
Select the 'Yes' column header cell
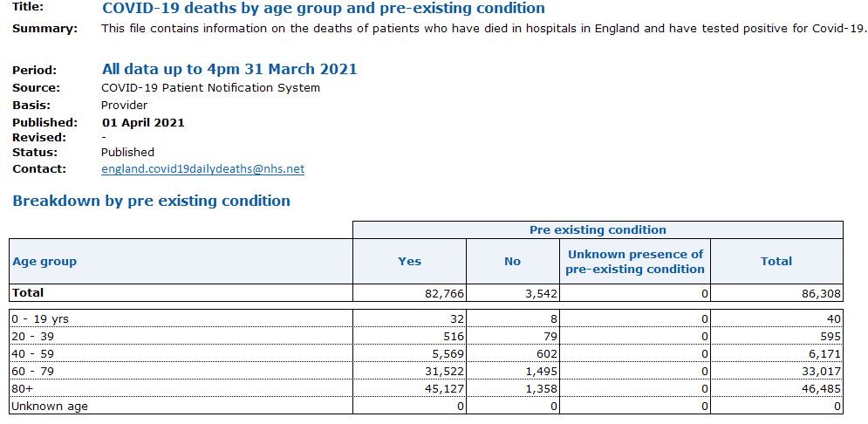coord(409,261)
